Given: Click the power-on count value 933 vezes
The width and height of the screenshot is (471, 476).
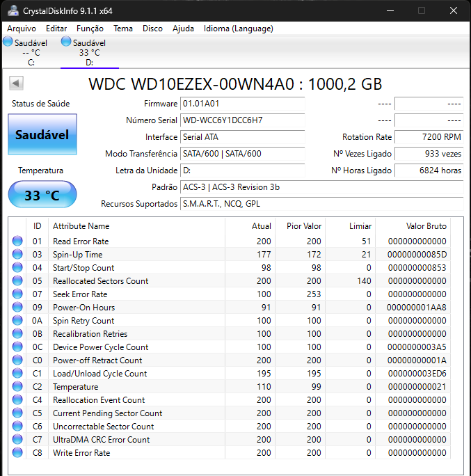Looking at the screenshot, I should (429, 154).
